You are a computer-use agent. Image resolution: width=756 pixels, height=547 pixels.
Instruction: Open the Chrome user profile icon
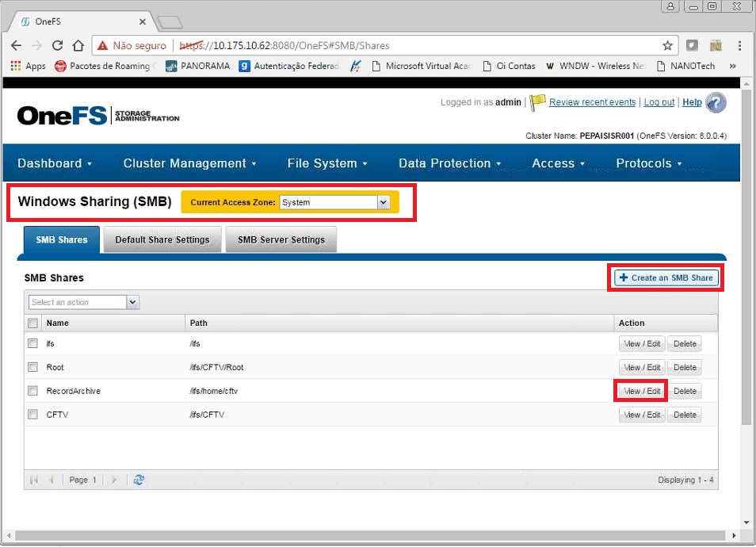pos(670,6)
